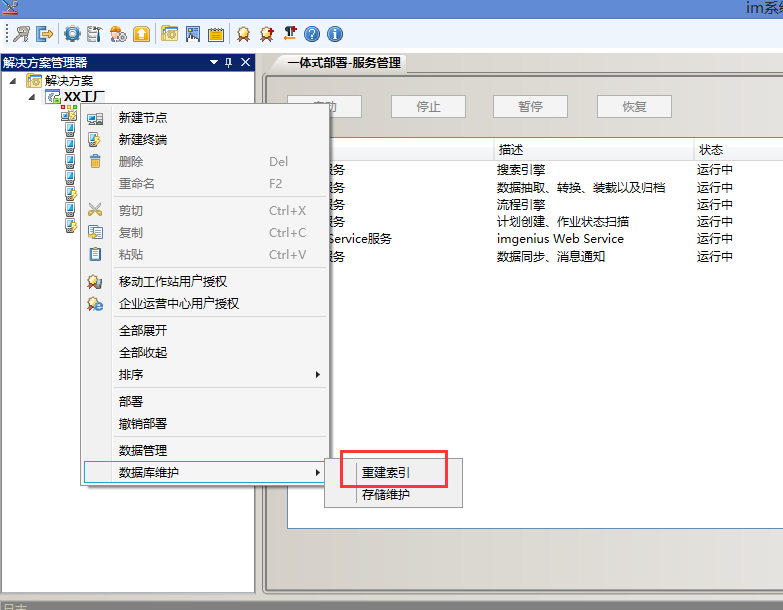Click the worker with gear toolbar icon
This screenshot has width=783, height=610.
click(x=118, y=34)
